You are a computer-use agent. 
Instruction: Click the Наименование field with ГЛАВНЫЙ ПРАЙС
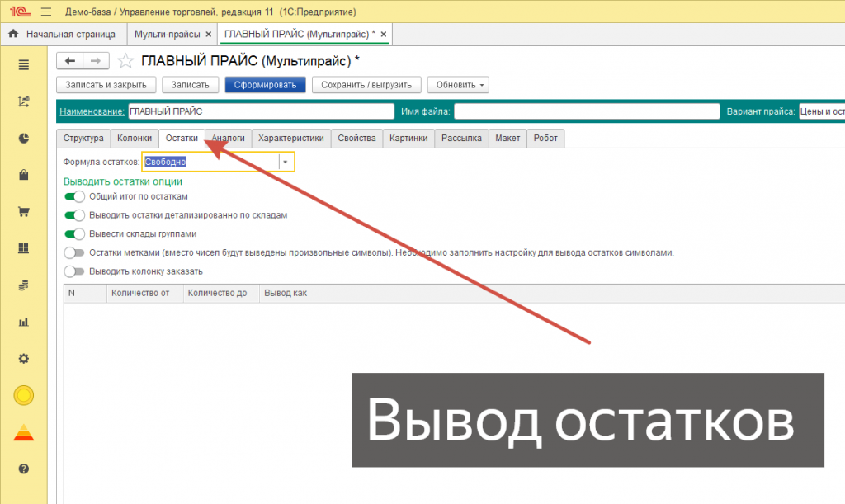[x=262, y=111]
